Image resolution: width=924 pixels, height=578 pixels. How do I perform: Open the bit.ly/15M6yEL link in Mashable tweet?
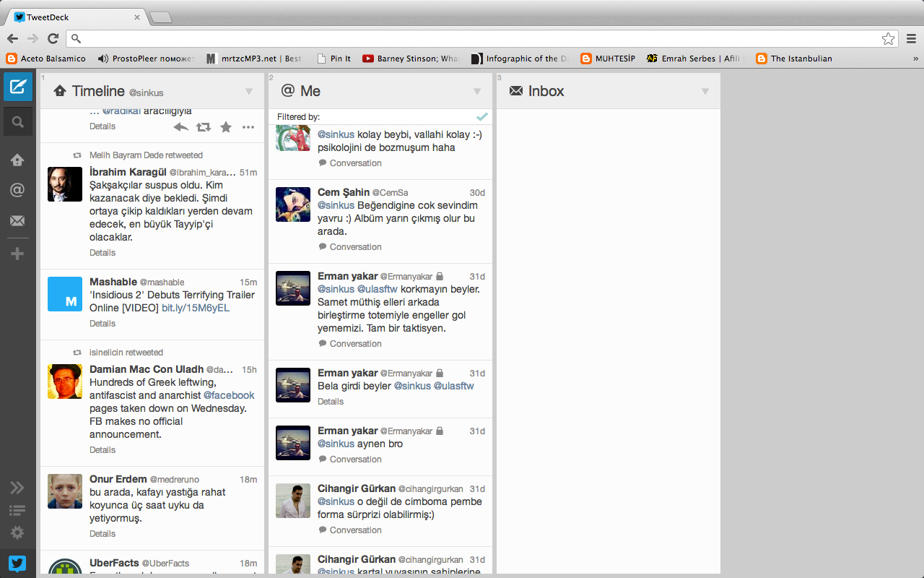(195, 308)
